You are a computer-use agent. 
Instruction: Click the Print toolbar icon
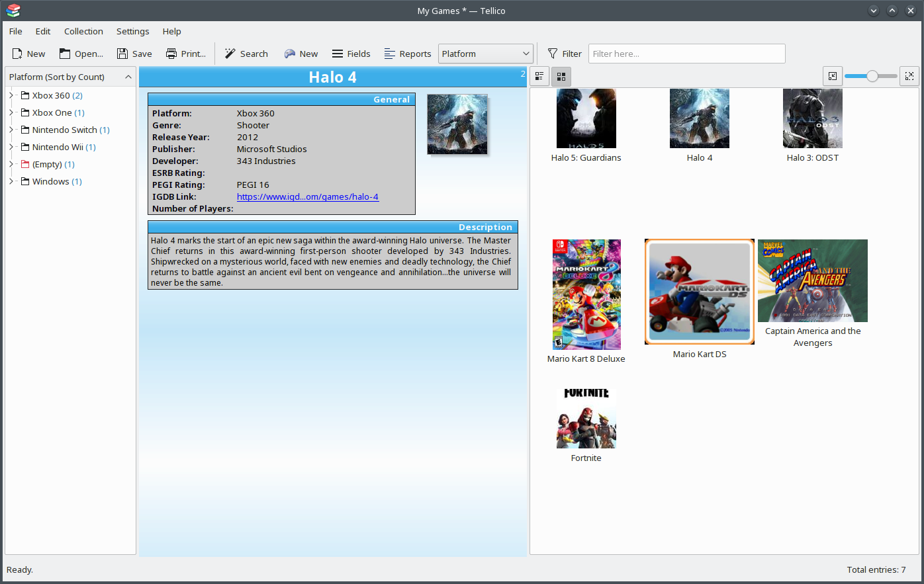pos(171,54)
